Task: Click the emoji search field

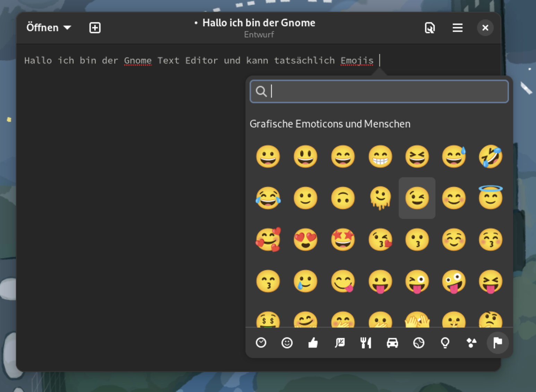Action: tap(379, 91)
